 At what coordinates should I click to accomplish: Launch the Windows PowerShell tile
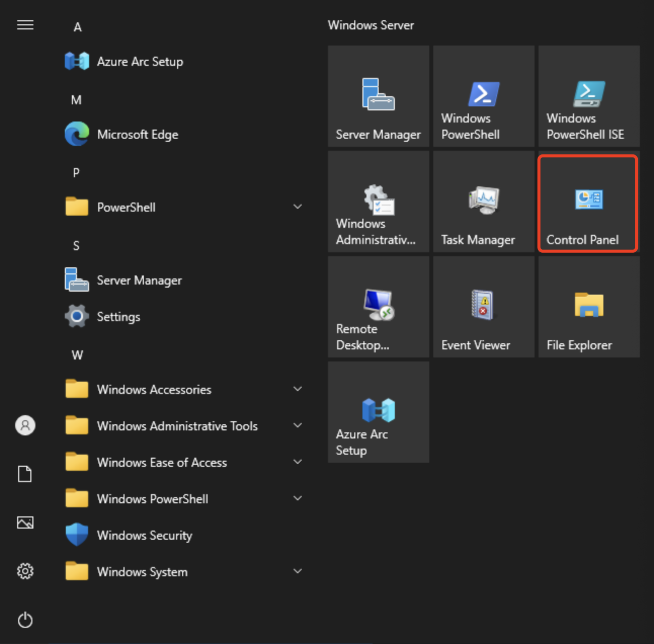[483, 96]
